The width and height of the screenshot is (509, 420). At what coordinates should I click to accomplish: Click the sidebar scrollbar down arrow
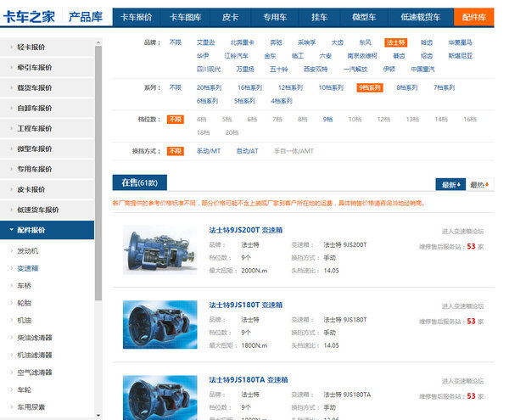(x=98, y=415)
